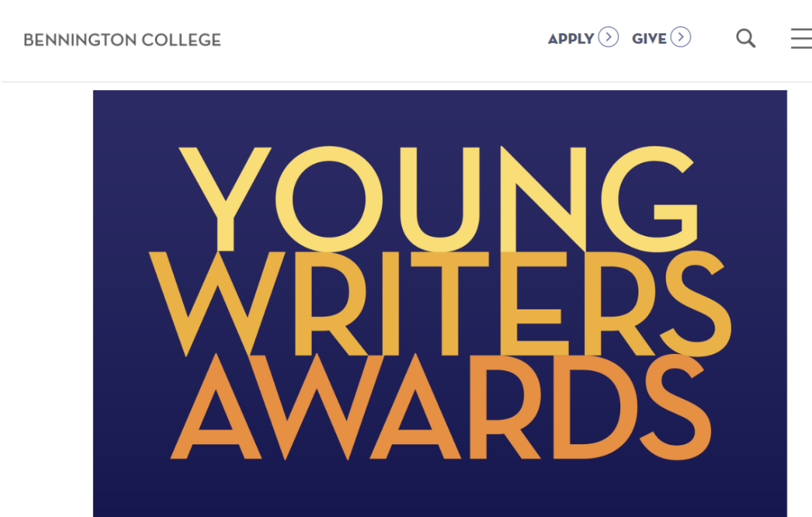The height and width of the screenshot is (517, 812).
Task: Follow the GIVE text link
Action: 649,39
